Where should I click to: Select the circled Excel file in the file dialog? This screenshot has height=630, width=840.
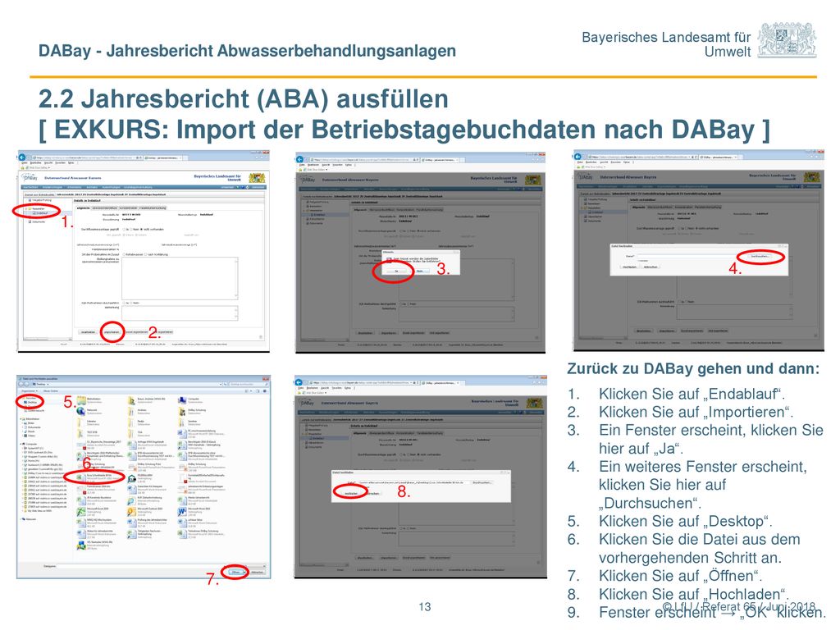97,477
